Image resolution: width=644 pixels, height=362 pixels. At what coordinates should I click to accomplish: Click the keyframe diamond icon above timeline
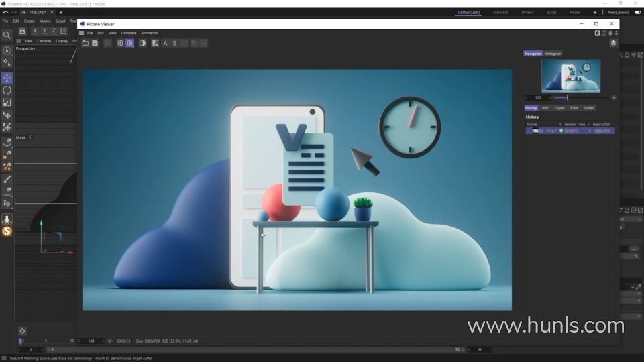pyautogui.click(x=23, y=331)
